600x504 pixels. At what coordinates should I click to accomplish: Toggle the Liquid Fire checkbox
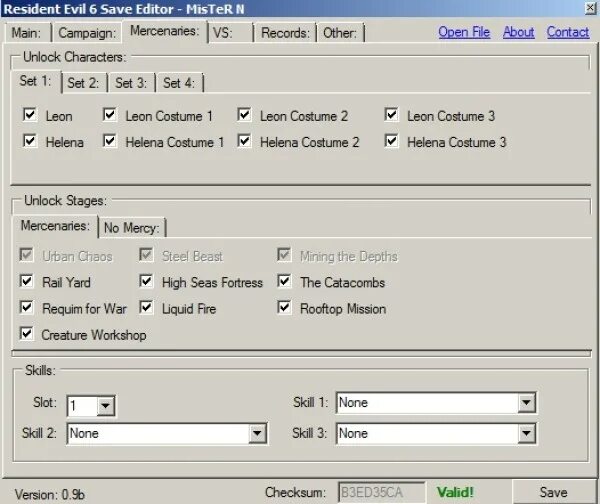click(146, 307)
